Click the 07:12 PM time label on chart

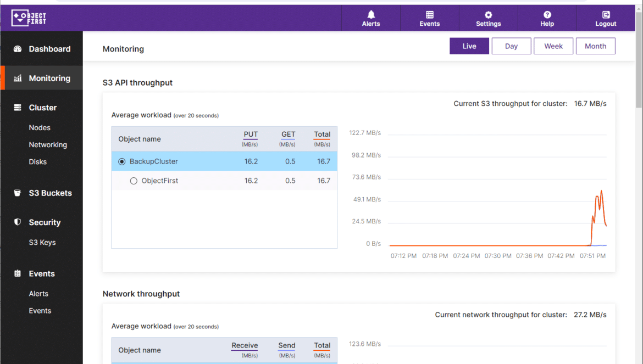(403, 256)
